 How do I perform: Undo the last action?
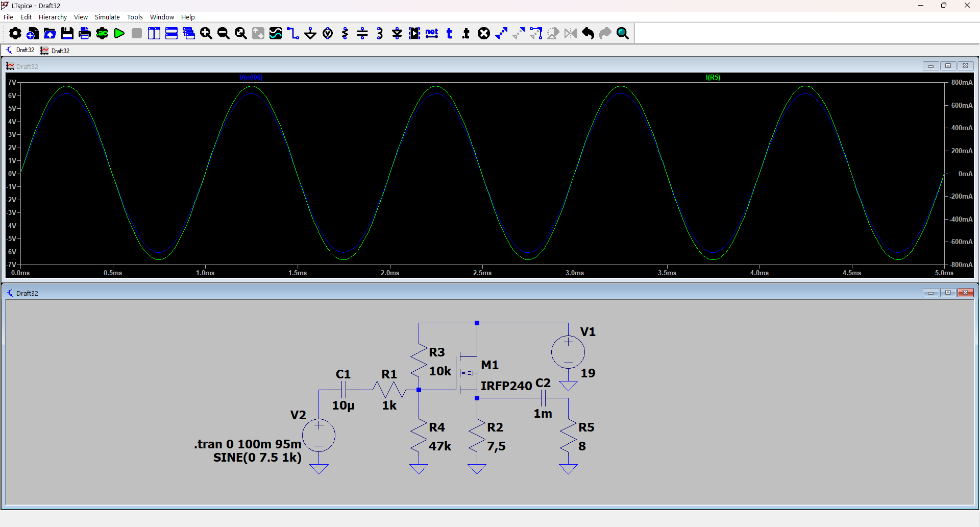(588, 34)
